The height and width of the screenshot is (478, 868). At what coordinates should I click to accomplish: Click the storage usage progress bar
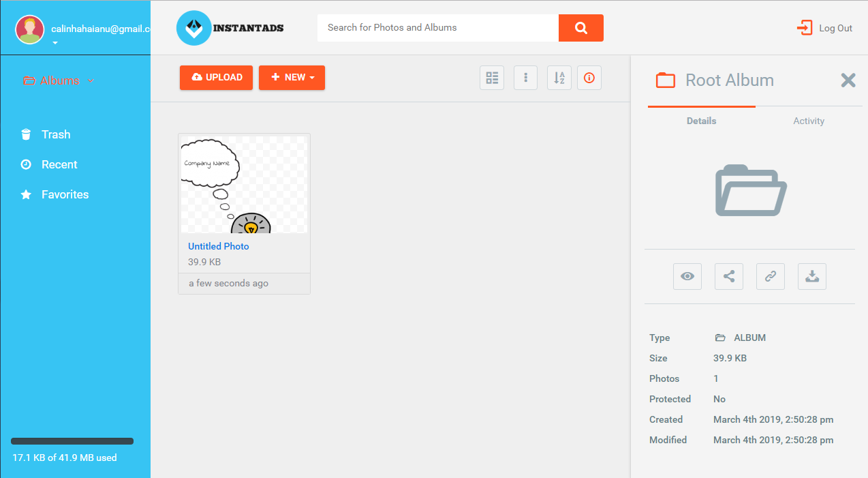(72, 441)
